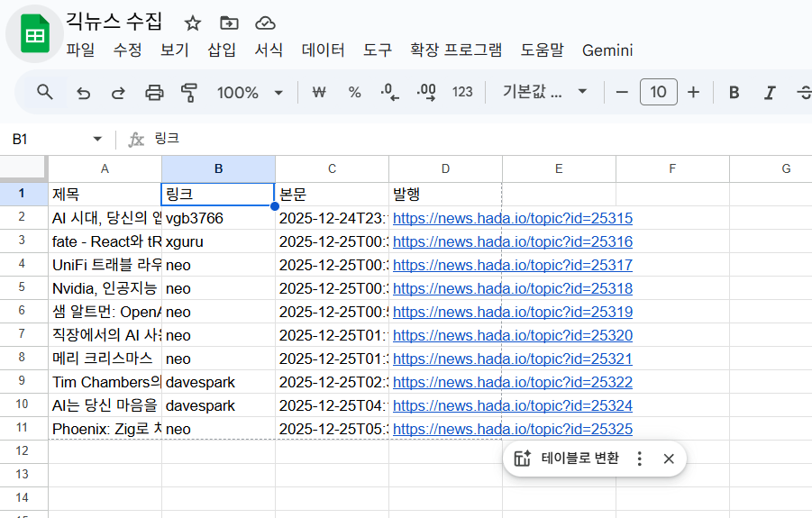Select cell containing 발행
812x518 pixels.
click(445, 194)
